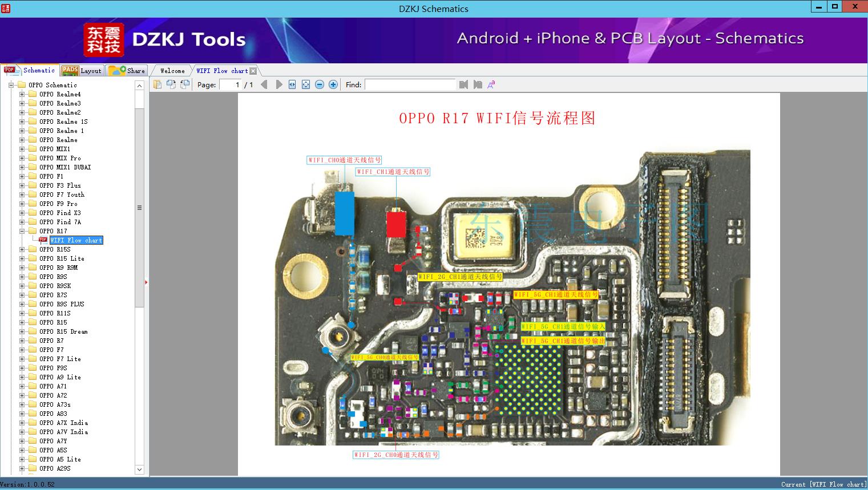Image resolution: width=868 pixels, height=490 pixels.
Task: Rotate page with the first rotate icon
Action: tap(171, 84)
